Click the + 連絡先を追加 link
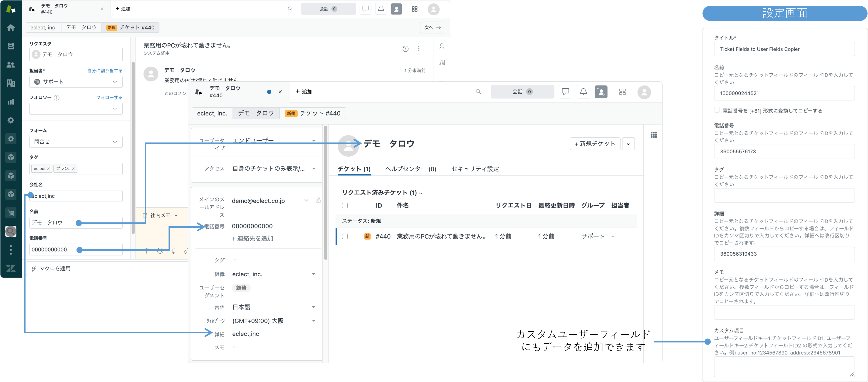The height and width of the screenshot is (382, 868). (253, 238)
